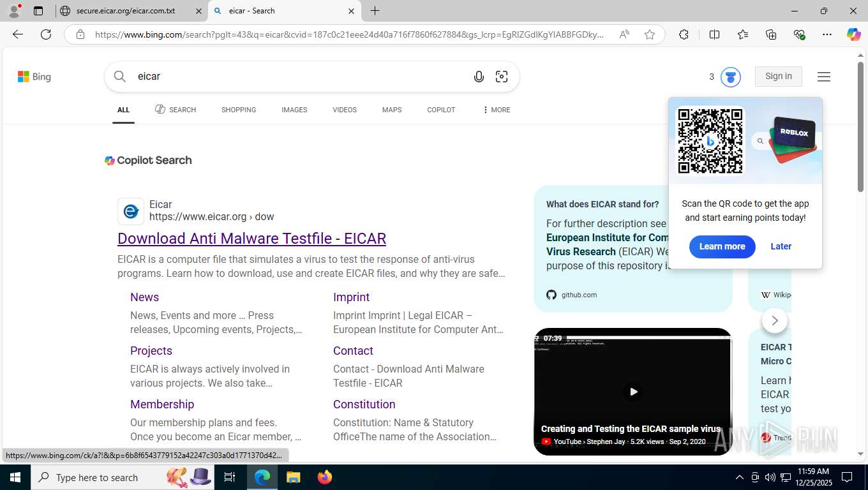
Task: Switch to secure.eicar.org tab
Action: [131, 11]
